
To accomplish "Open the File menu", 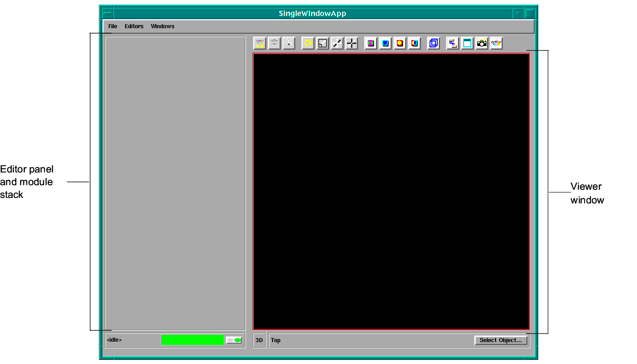I will (112, 26).
